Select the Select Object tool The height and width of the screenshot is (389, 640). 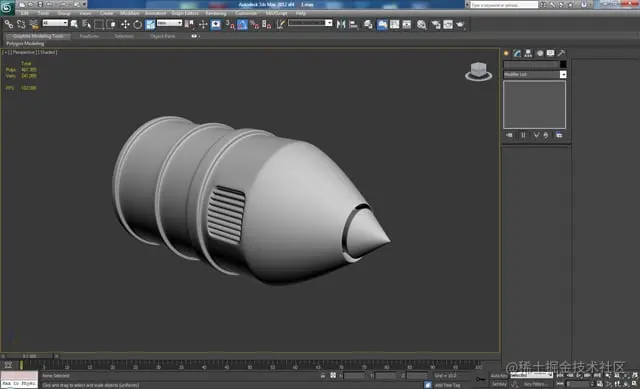74,24
